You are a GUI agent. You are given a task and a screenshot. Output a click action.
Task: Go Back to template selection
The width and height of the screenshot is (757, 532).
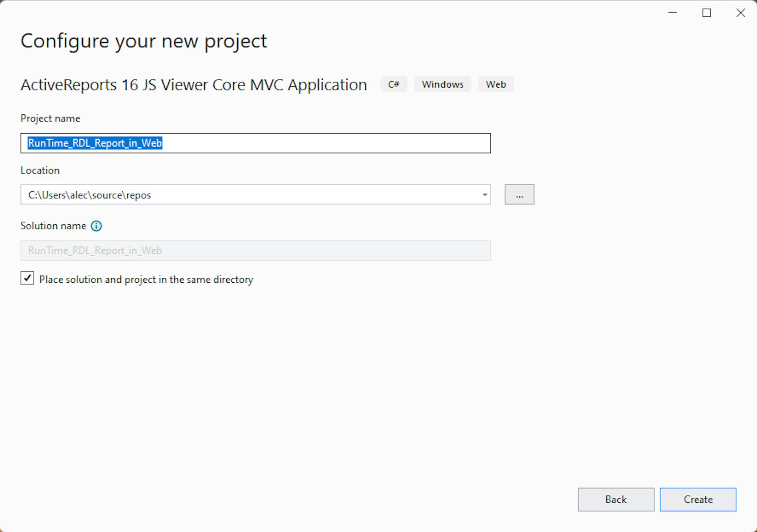[x=615, y=499]
